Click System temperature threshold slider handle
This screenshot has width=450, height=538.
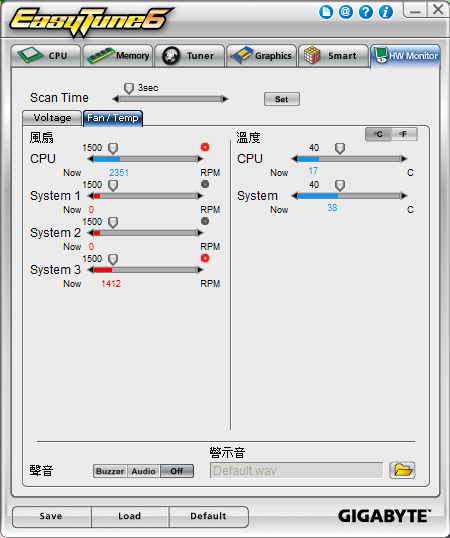340,186
